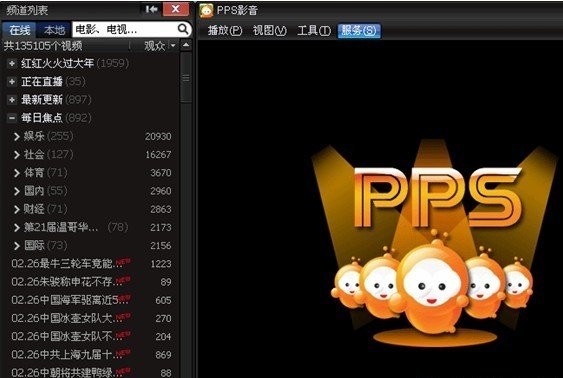Click the PPS logo in video area
Image resolution: width=563 pixels, height=378 pixels.
438,198
